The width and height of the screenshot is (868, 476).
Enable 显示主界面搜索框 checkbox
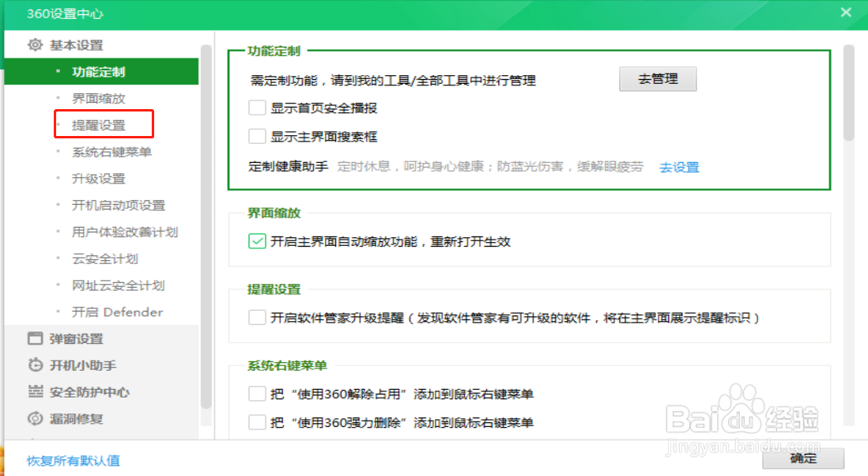257,136
